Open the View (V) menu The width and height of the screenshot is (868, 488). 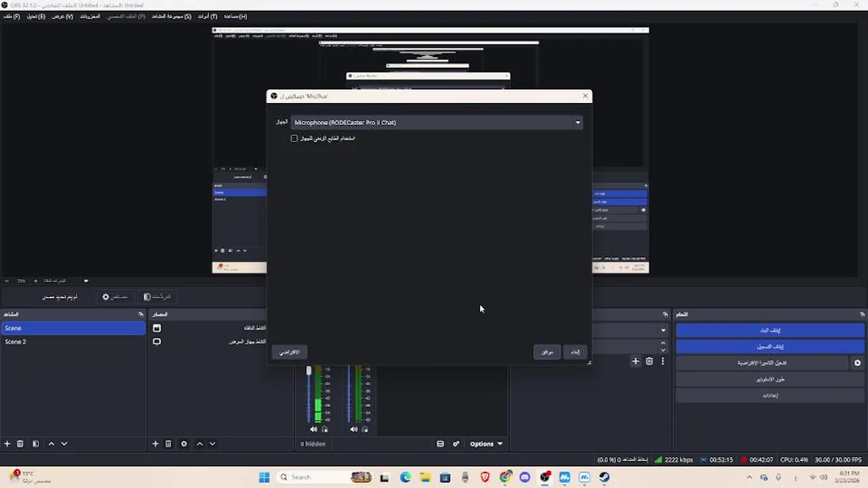coord(62,16)
